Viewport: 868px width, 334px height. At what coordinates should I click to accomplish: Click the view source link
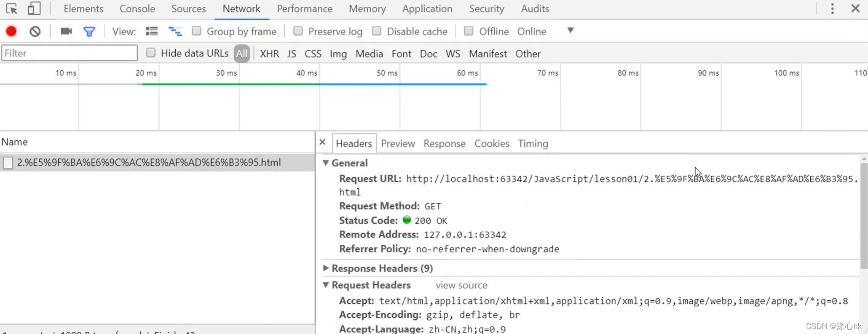461,285
